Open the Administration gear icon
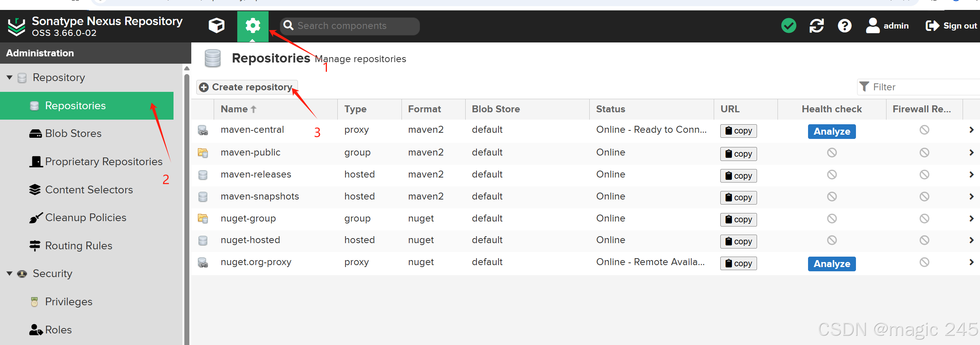980x345 pixels. (253, 26)
